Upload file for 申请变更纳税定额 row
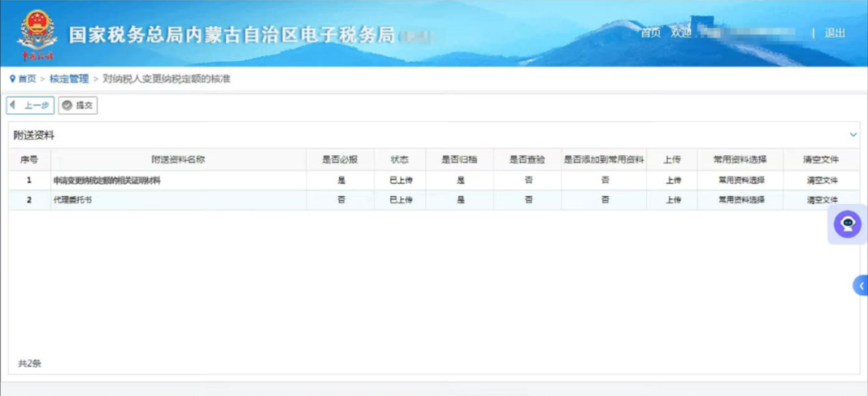Viewport: 868px width, 396px height. click(673, 180)
